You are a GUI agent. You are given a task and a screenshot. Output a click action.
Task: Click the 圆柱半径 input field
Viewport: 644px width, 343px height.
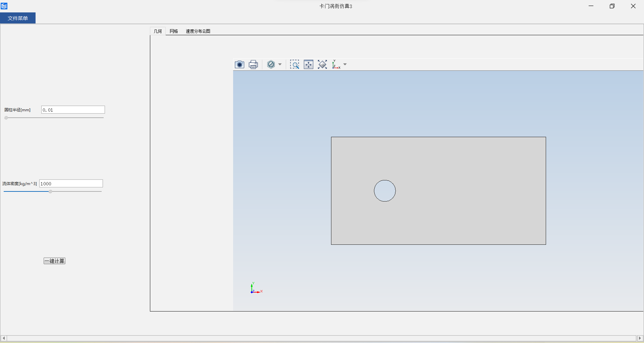click(x=73, y=110)
